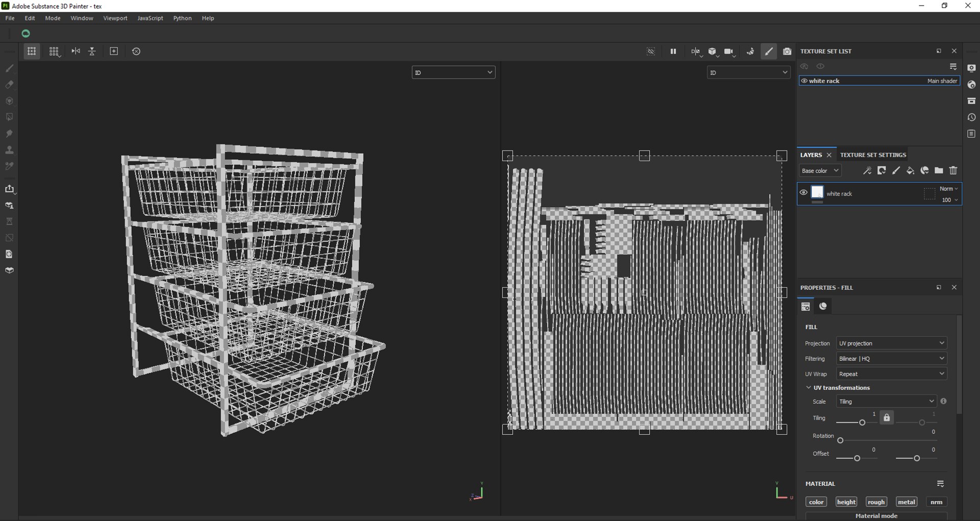Click the reset transform icon
980x521 pixels.
pos(136,51)
